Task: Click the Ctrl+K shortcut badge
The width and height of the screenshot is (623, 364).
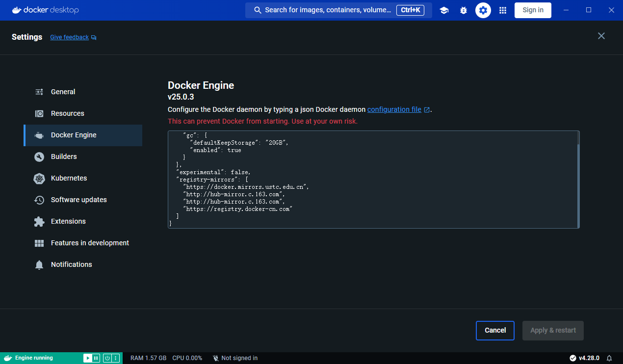Action: [410, 10]
